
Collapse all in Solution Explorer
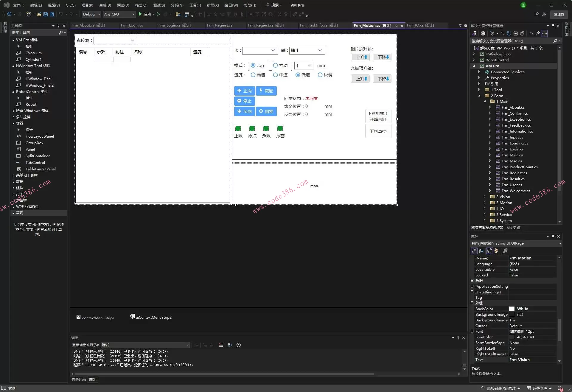pos(516,33)
